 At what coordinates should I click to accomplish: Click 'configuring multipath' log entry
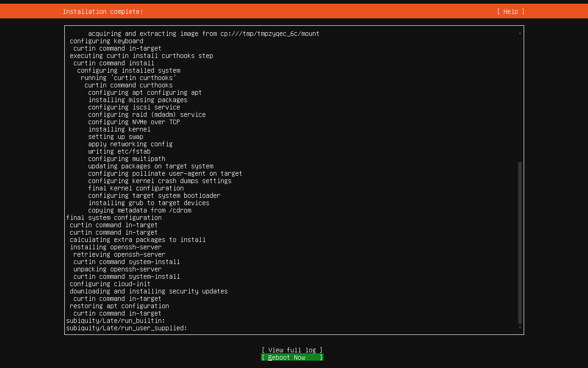tap(127, 159)
